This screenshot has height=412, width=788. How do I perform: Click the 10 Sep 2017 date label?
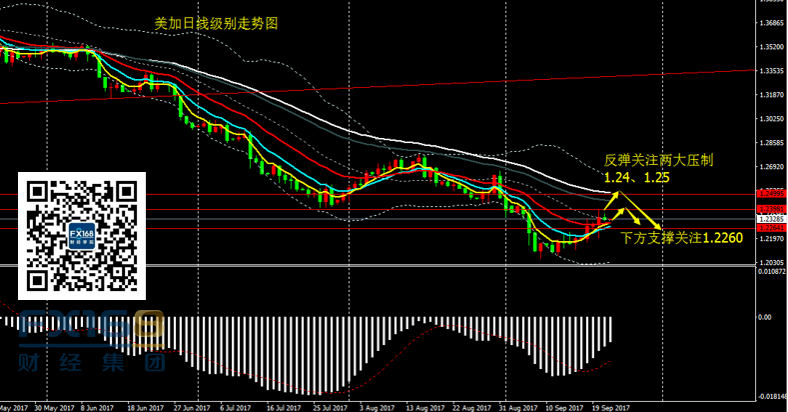pos(564,407)
